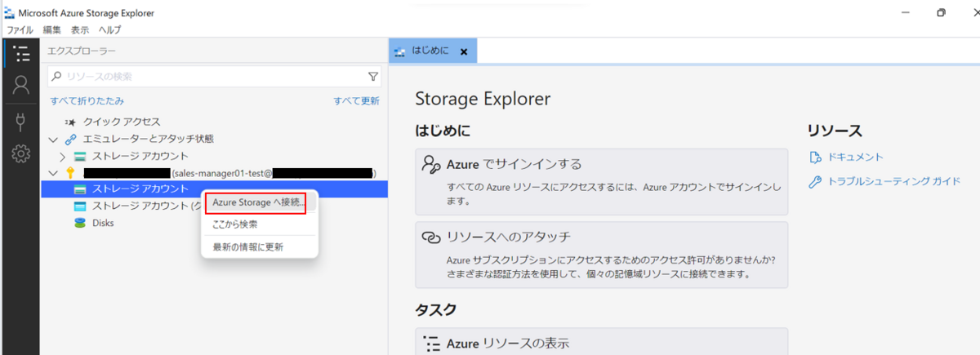Switch to the はじめに tab
Viewport: 980px width, 355px height.
[x=432, y=51]
